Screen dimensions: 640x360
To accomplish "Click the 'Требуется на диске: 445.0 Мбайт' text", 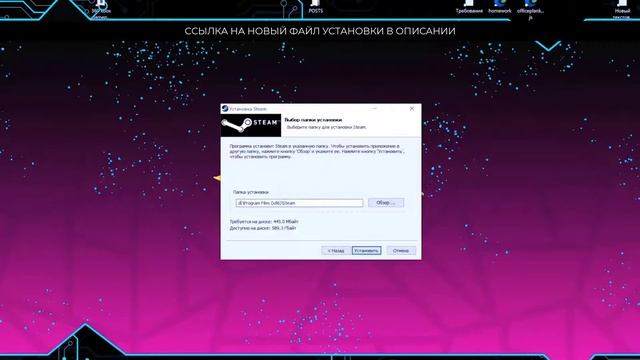I will [x=264, y=222].
